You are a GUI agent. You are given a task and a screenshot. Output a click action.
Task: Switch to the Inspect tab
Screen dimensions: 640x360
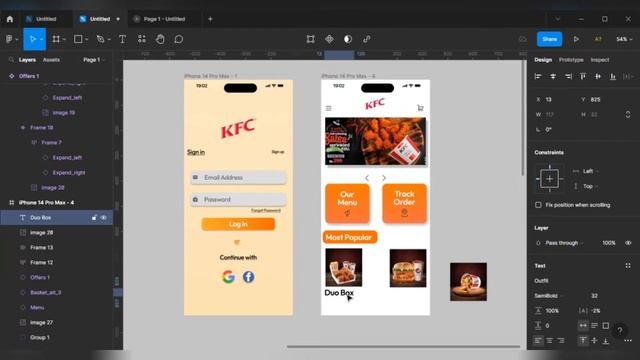click(600, 60)
